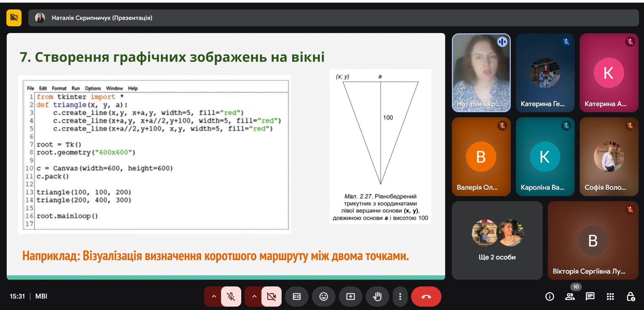Click muted mic icon on Софія Воло... tile

(630, 126)
